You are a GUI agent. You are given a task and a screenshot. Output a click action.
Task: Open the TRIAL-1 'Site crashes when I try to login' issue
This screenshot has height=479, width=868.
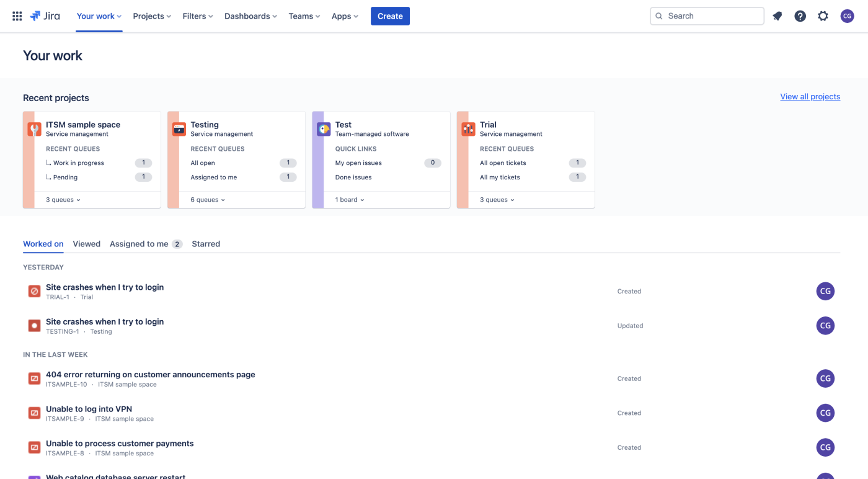tap(105, 287)
